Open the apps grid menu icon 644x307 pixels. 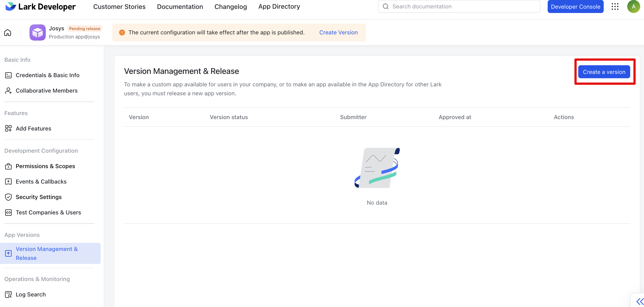615,6
